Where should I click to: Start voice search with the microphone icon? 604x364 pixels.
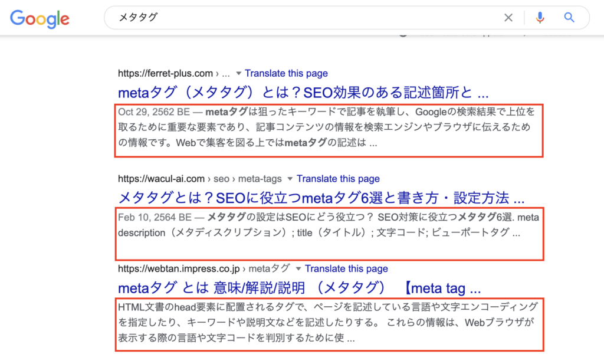(x=540, y=18)
